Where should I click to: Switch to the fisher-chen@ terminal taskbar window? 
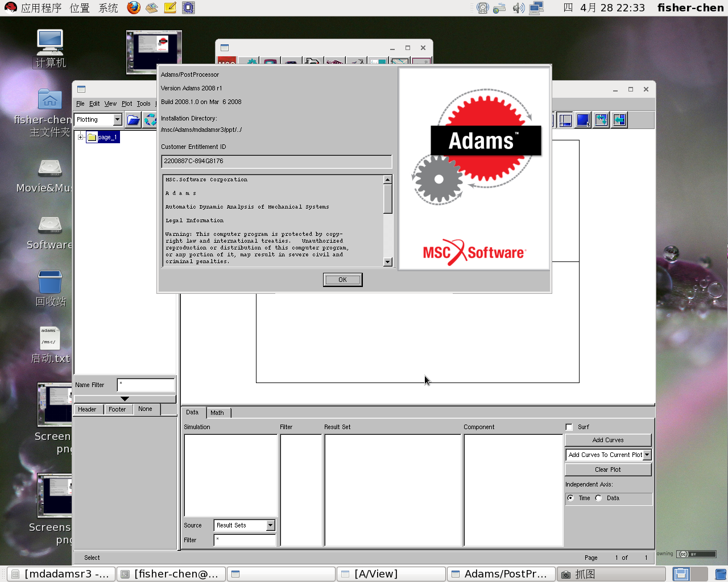coord(171,574)
